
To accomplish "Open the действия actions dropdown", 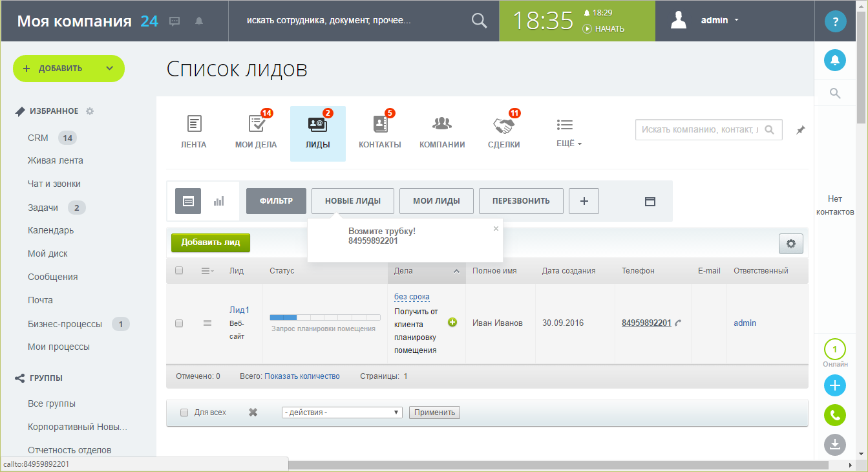I will coord(342,413).
